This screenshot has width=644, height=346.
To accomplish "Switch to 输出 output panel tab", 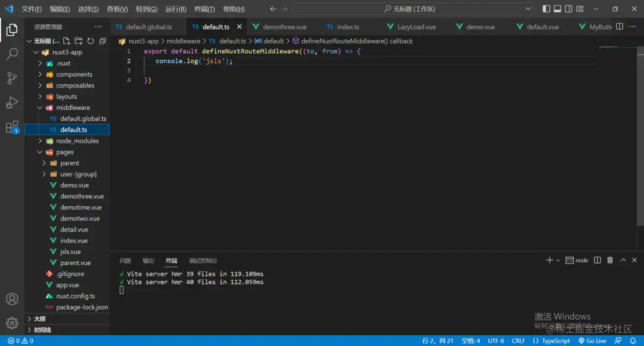I will click(149, 261).
